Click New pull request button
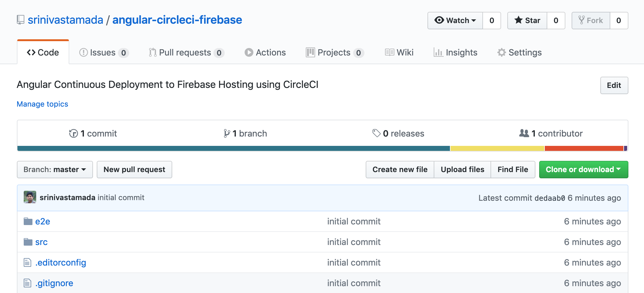 134,170
